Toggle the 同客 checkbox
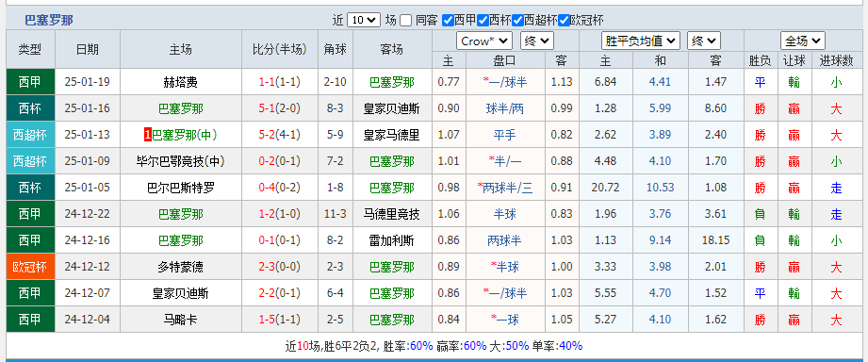The image size is (868, 362). pyautogui.click(x=406, y=21)
